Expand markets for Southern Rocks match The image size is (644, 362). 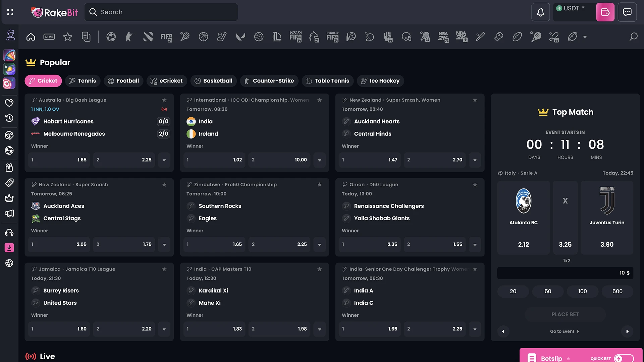tap(319, 244)
